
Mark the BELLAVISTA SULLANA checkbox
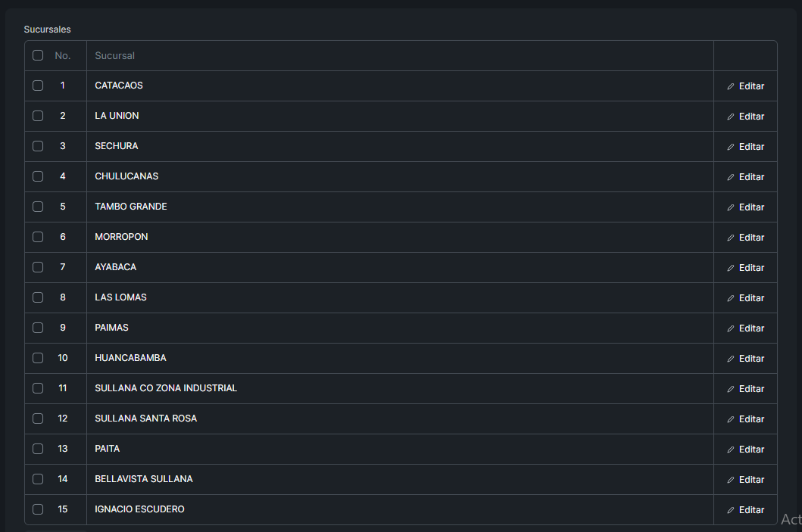coord(38,479)
